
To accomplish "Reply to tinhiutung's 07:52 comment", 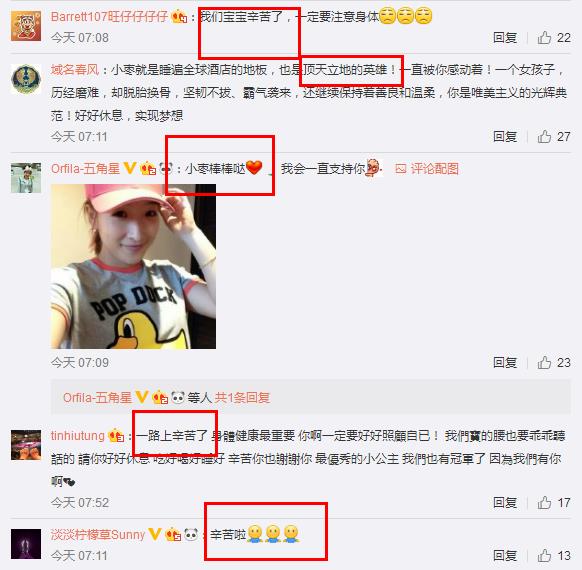I will coord(505,502).
